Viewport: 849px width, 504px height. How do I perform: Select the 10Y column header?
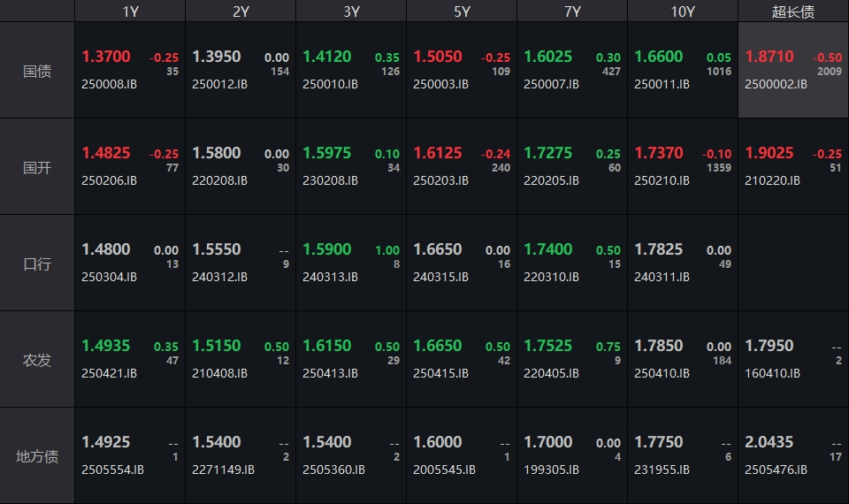pos(683,11)
